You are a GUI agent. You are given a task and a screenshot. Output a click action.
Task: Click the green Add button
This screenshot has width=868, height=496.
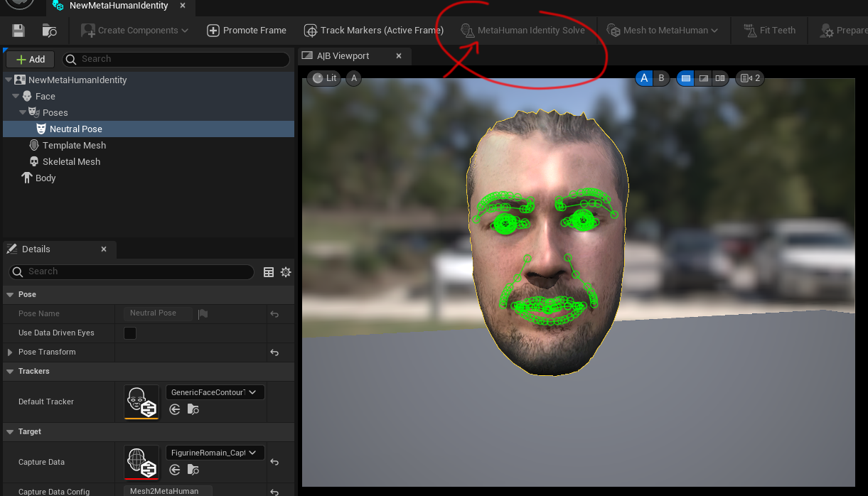point(31,59)
